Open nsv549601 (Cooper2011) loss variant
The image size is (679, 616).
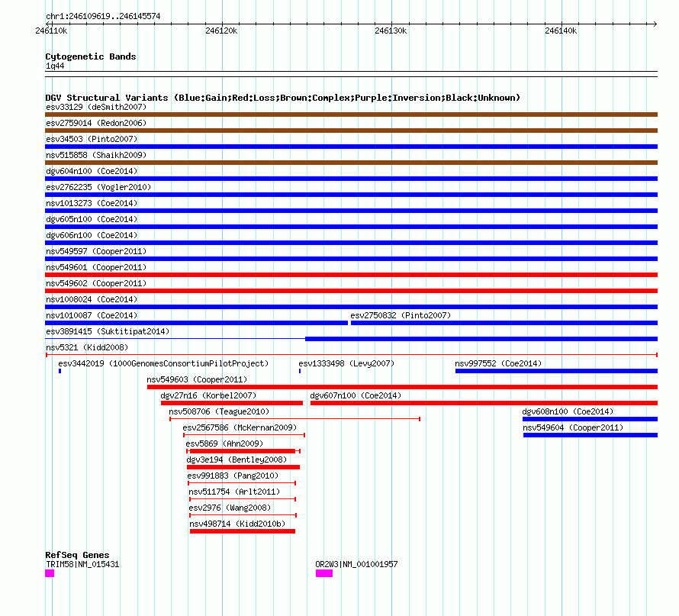(96, 267)
